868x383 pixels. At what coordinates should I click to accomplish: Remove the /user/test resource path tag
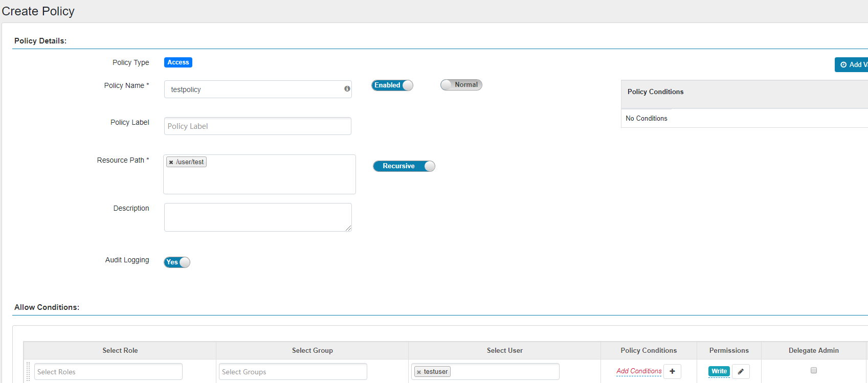point(171,162)
